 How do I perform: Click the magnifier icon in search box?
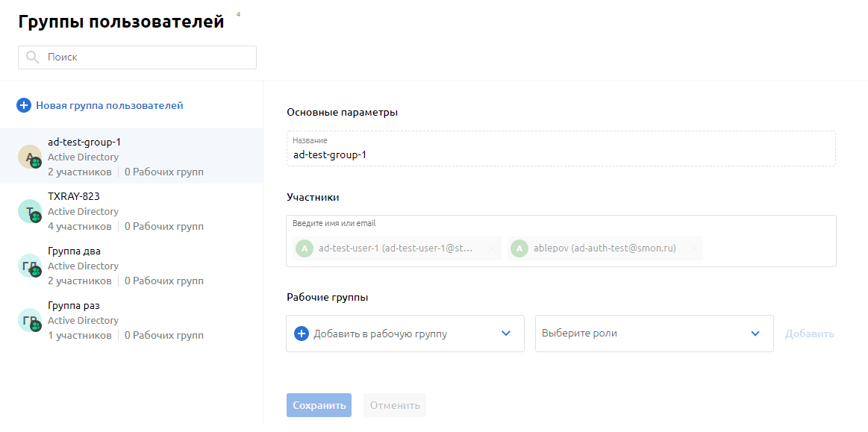(x=32, y=57)
